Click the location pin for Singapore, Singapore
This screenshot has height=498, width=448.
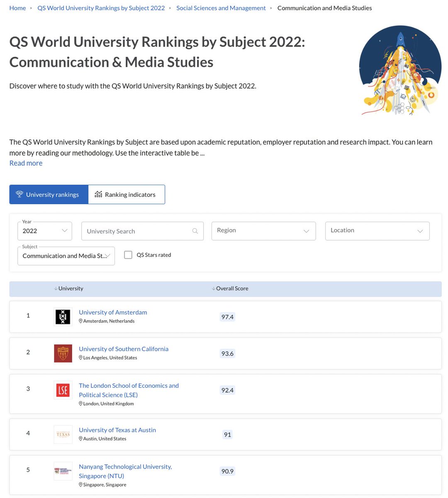[x=81, y=484]
